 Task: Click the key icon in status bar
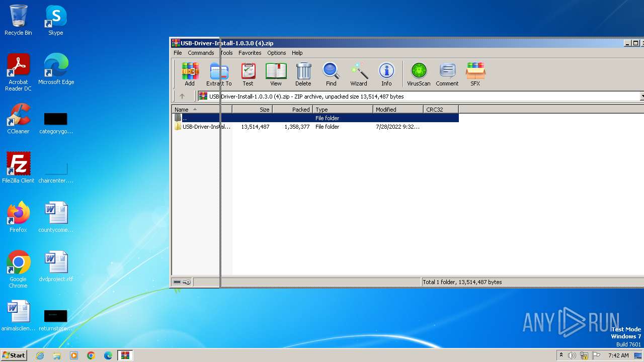(187, 282)
